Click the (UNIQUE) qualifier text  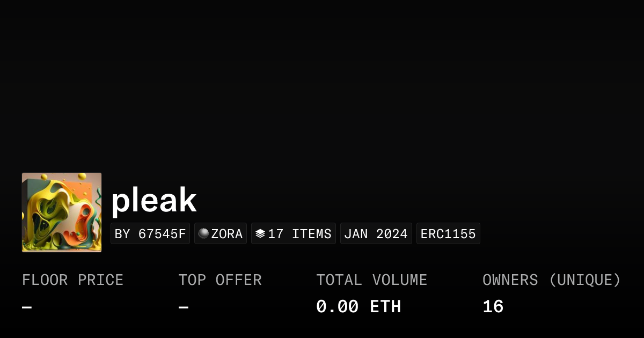point(585,280)
